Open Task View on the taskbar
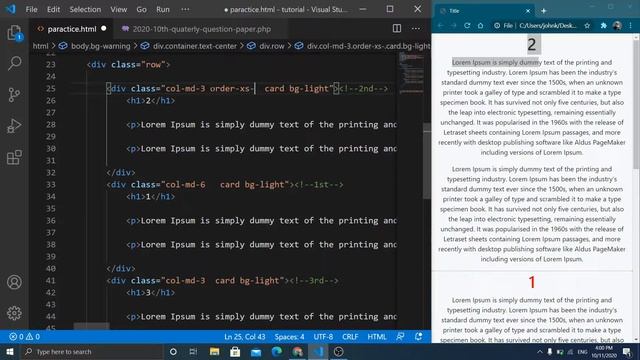The height and width of the screenshot is (360, 640). click(193, 351)
